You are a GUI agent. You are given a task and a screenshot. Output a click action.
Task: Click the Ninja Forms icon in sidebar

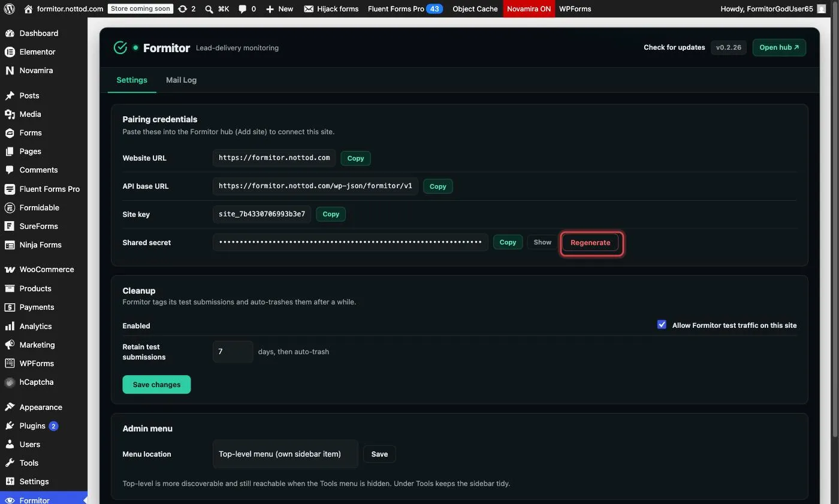pos(10,245)
